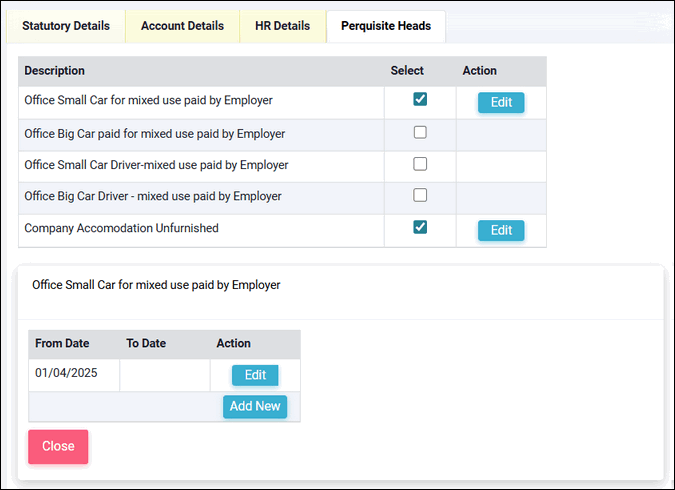Click the Company Accomodation Unfurnished description text
This screenshot has width=675, height=490.
pyautogui.click(x=121, y=228)
